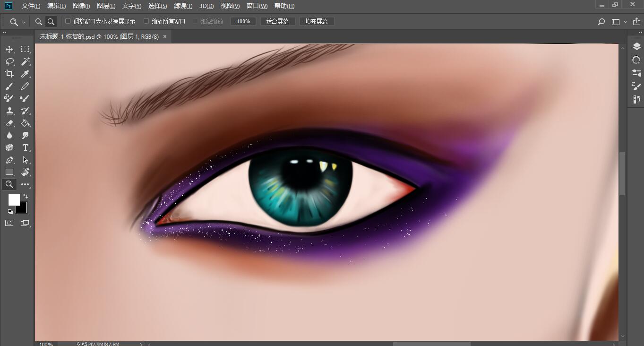Enable 调整窗口大小以满屏显示 checkbox

(x=68, y=21)
